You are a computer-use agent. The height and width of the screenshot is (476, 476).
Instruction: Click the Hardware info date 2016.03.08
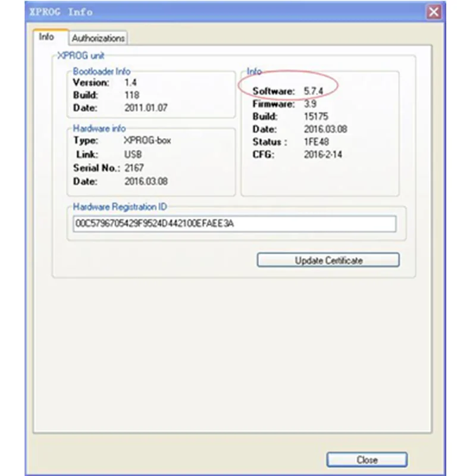tap(146, 181)
